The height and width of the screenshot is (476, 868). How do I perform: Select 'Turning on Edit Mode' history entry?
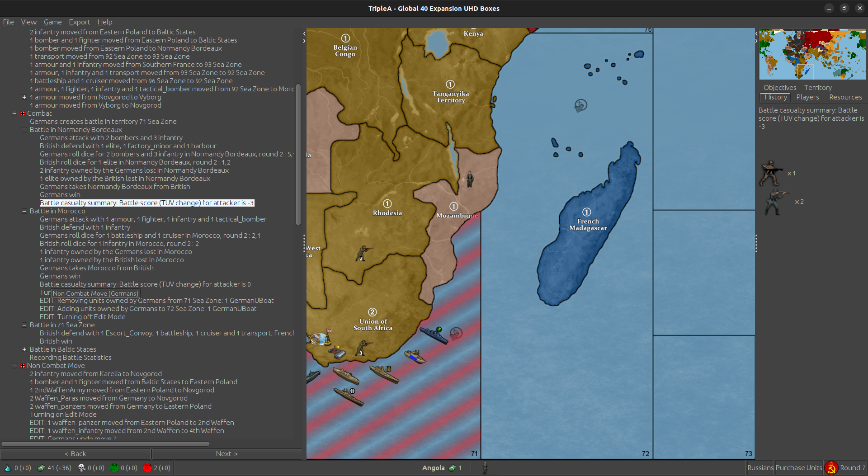tap(63, 415)
